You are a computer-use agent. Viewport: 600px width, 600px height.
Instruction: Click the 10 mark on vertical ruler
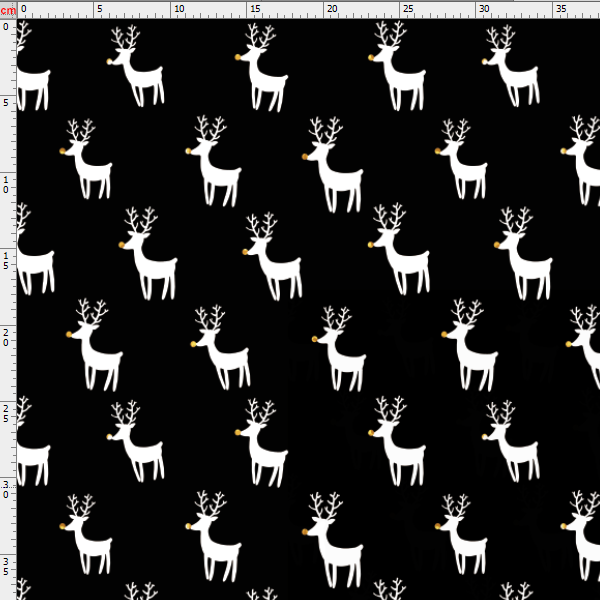(x=5, y=184)
